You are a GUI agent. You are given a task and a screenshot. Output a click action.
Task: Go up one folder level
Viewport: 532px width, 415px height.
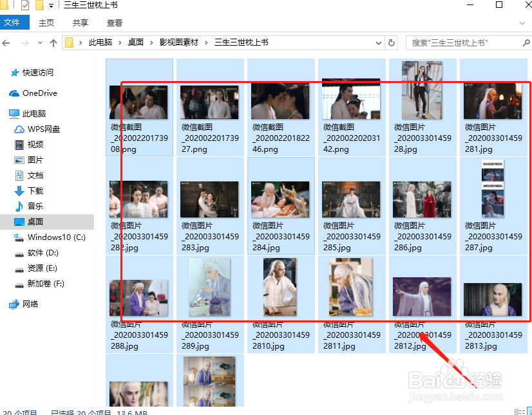53,42
